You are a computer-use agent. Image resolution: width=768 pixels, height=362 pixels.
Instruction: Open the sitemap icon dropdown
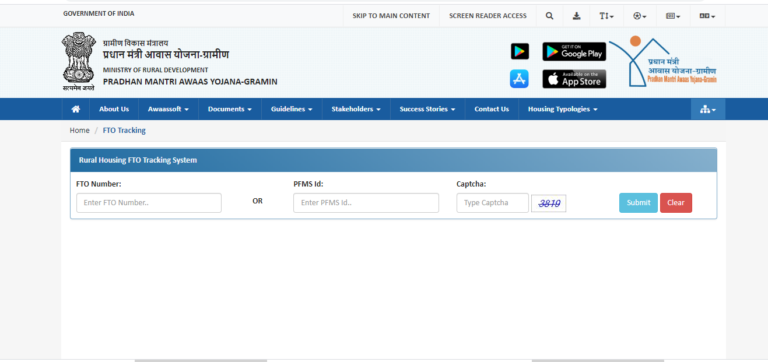708,109
